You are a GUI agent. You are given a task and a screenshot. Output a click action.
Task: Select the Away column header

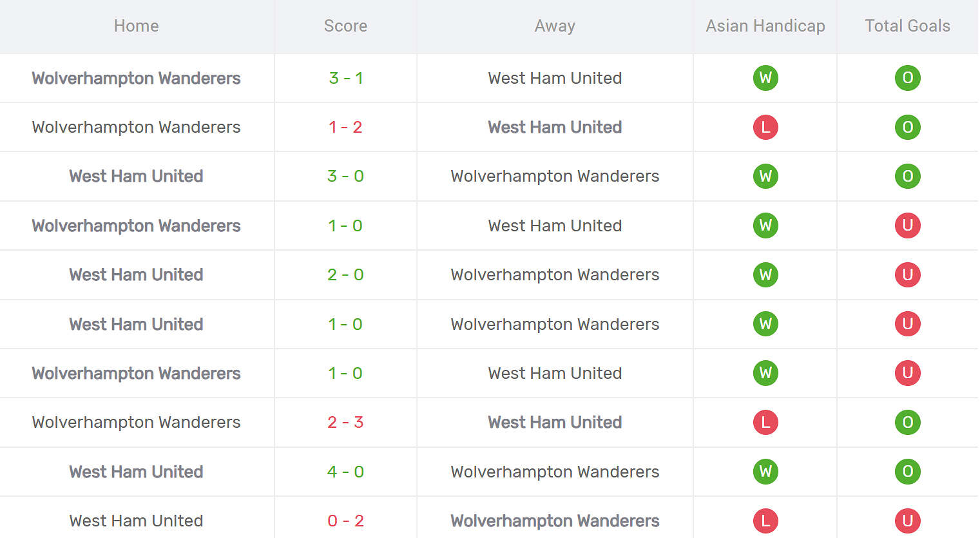click(x=555, y=26)
